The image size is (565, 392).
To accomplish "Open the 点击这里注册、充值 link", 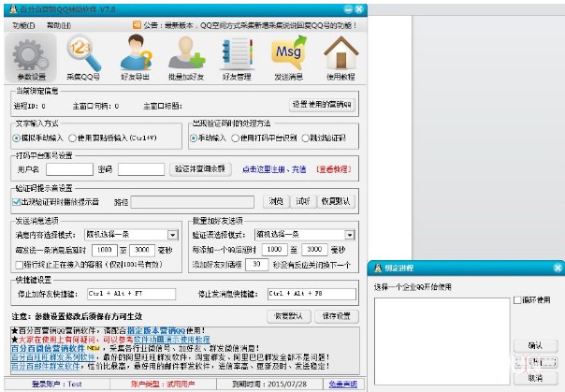I will (274, 169).
